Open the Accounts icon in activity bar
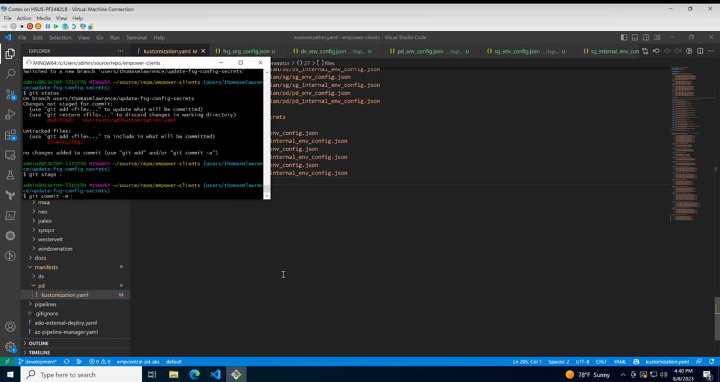Image resolution: width=720 pixels, height=382 pixels. click(x=10, y=326)
